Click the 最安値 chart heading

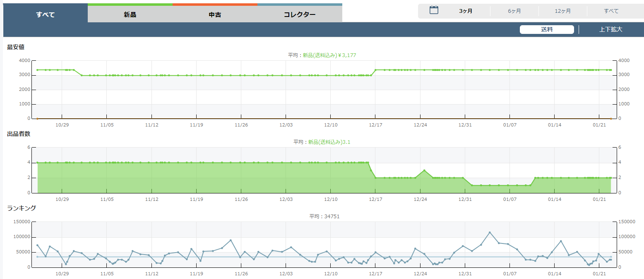[x=16, y=47]
